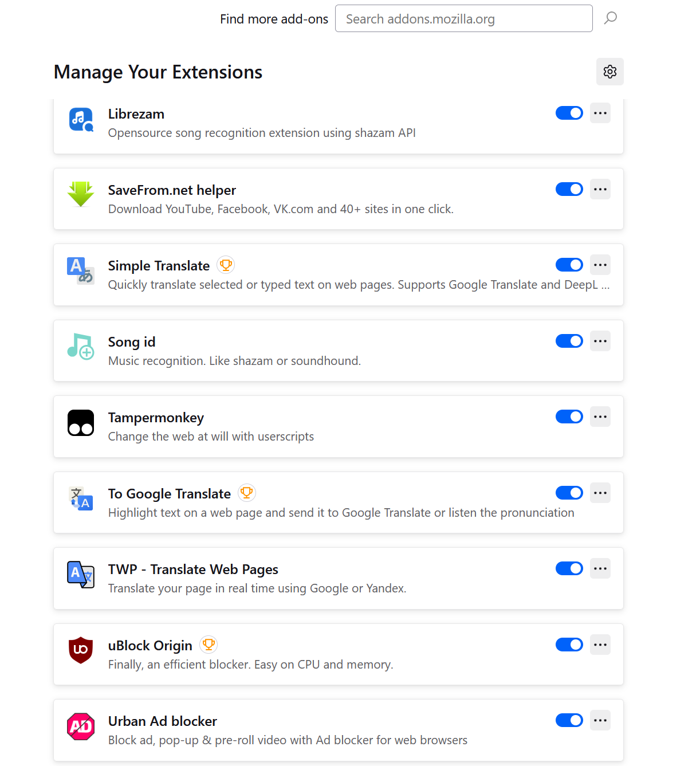Click the Urban Ad blocker icon
700x766 pixels.
pos(81,726)
